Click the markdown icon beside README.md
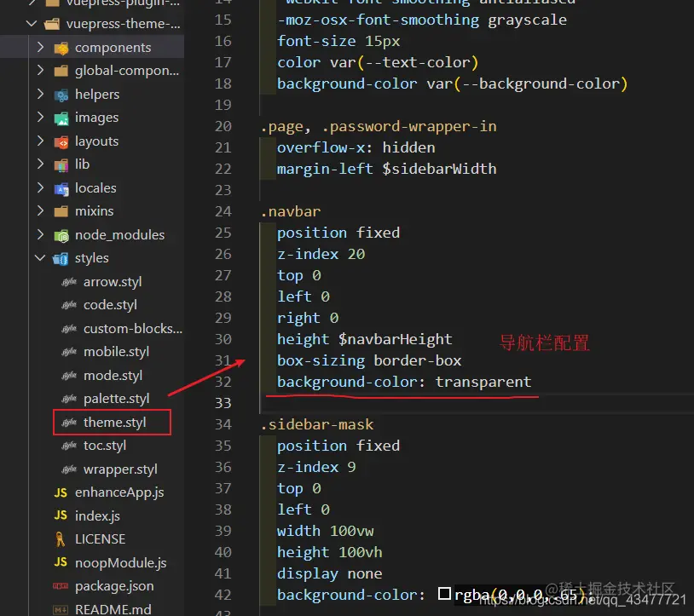694x616 pixels. (61, 610)
